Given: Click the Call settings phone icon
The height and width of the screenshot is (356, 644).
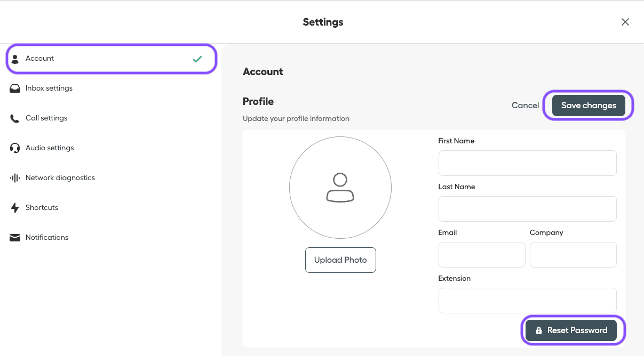Looking at the screenshot, I should (15, 118).
